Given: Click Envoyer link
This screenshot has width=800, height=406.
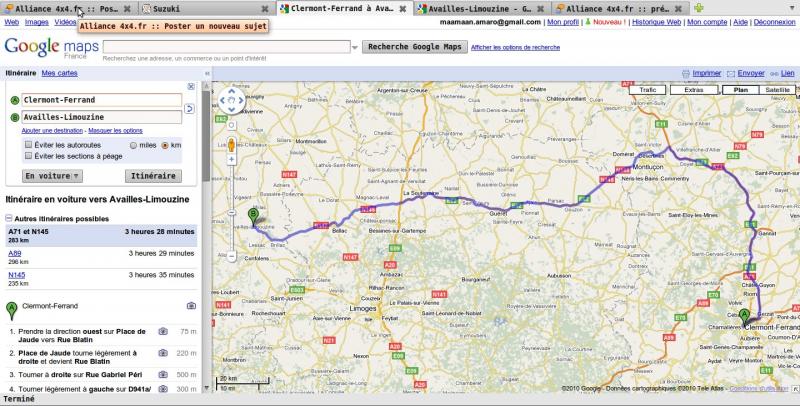Looking at the screenshot, I should point(751,73).
